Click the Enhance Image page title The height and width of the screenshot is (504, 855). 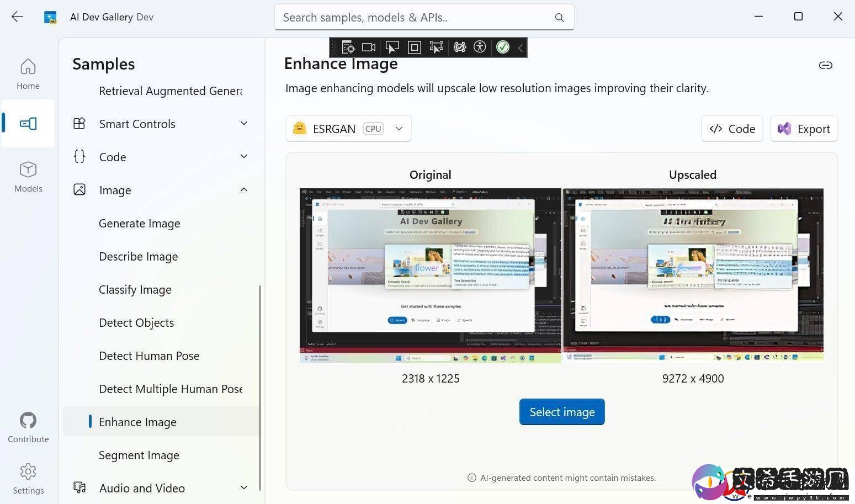(x=341, y=63)
